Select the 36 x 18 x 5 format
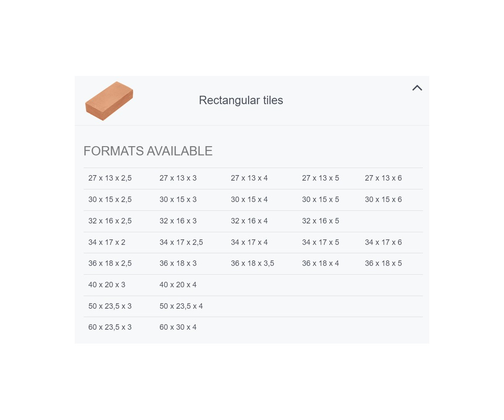This screenshot has height=420, width=504. pos(383,263)
